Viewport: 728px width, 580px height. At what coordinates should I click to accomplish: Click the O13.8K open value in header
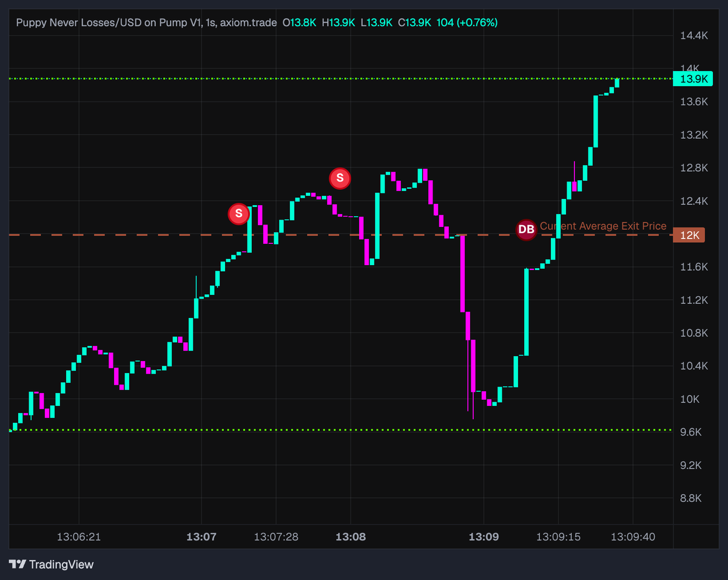300,22
